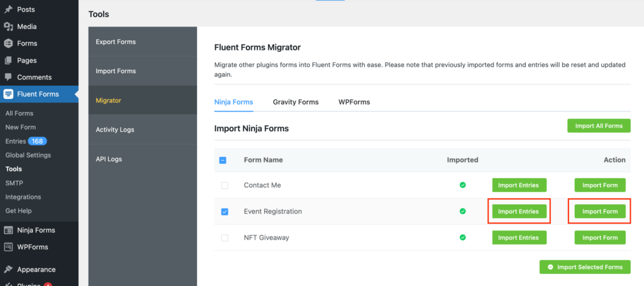Select Migrator in Tools panel
This screenshot has height=286, width=644.
[x=143, y=100]
